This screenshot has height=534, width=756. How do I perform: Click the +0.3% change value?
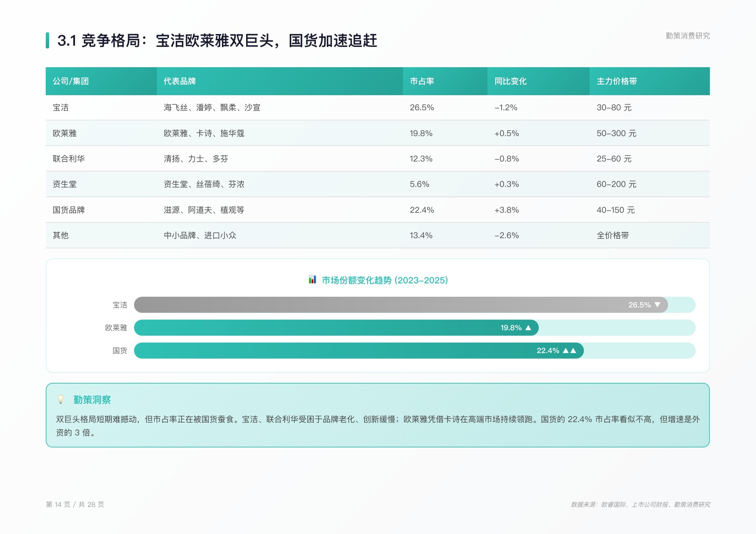(x=507, y=184)
